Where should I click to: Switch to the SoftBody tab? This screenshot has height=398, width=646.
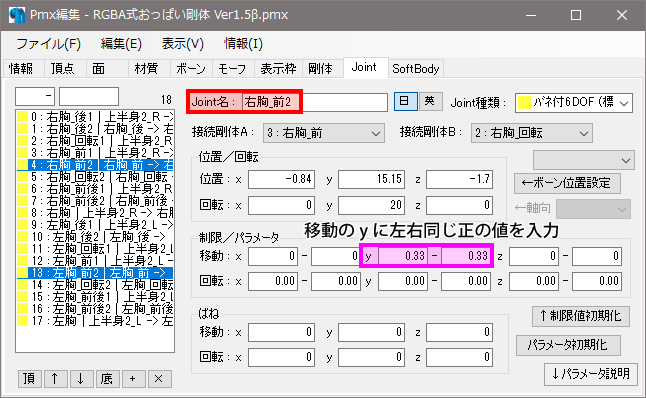point(416,68)
